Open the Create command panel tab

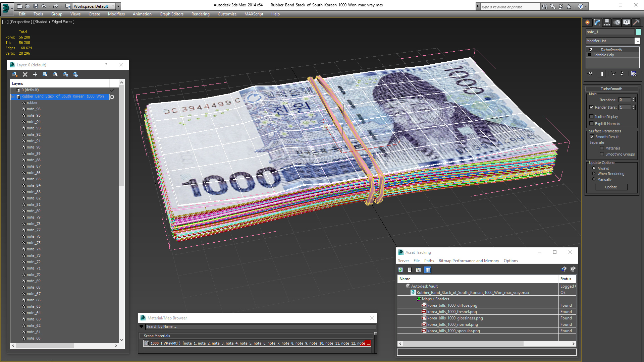tap(588, 22)
